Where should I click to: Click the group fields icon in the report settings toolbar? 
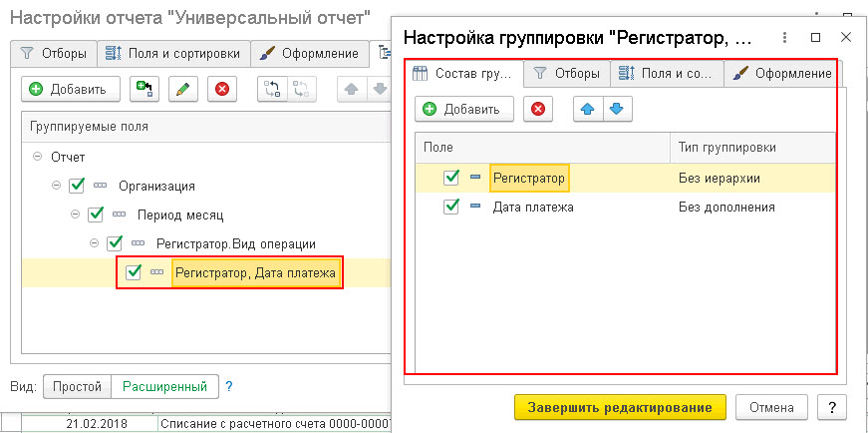click(x=272, y=89)
